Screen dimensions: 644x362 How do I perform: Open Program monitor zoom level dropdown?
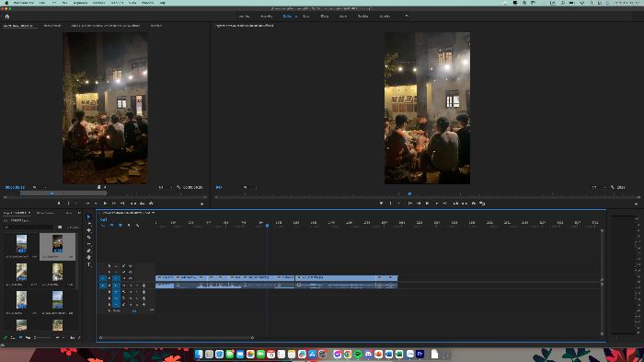[249, 187]
